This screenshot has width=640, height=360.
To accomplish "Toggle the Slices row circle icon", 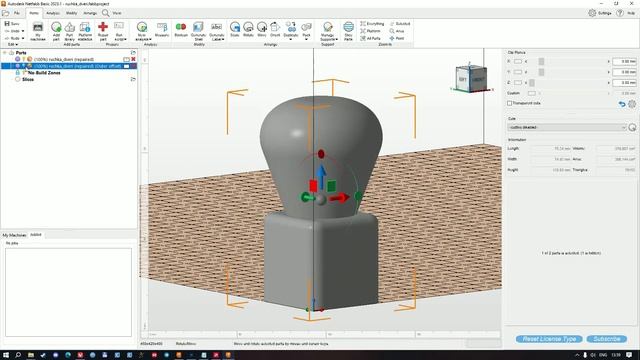I will coord(18,79).
